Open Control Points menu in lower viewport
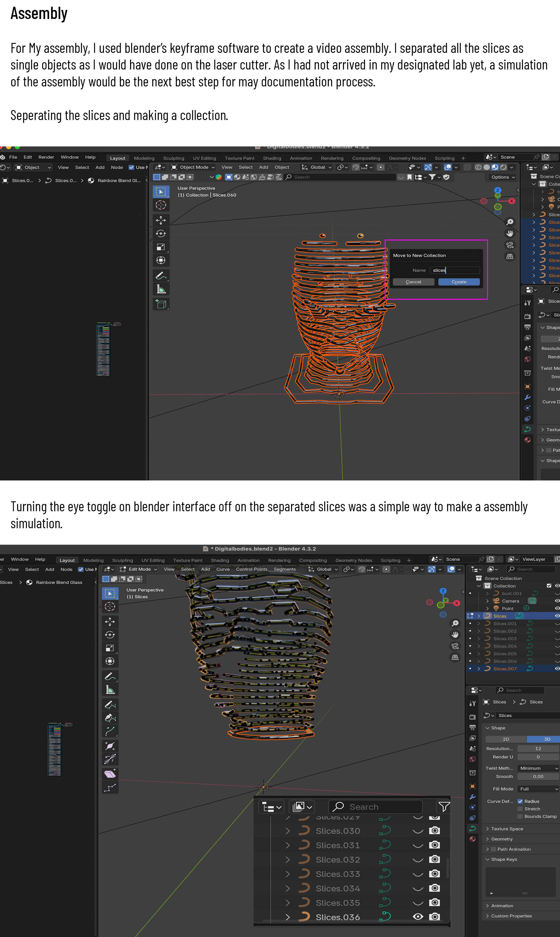Screen dimensions: 560x937 pyautogui.click(x=251, y=569)
